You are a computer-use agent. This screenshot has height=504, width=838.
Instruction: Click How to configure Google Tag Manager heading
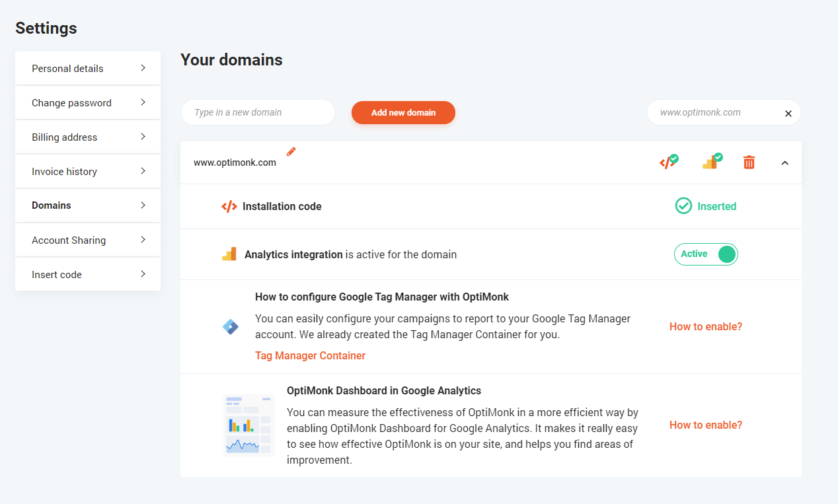click(382, 297)
